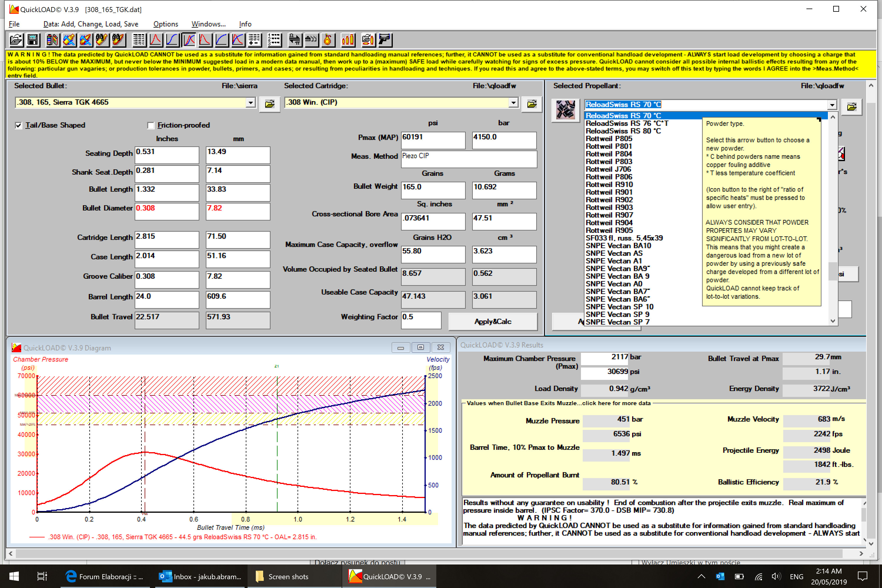Viewport: 882px width, 588px height.
Task: Select Rottweil R907 in powder list
Action: click(x=609, y=215)
